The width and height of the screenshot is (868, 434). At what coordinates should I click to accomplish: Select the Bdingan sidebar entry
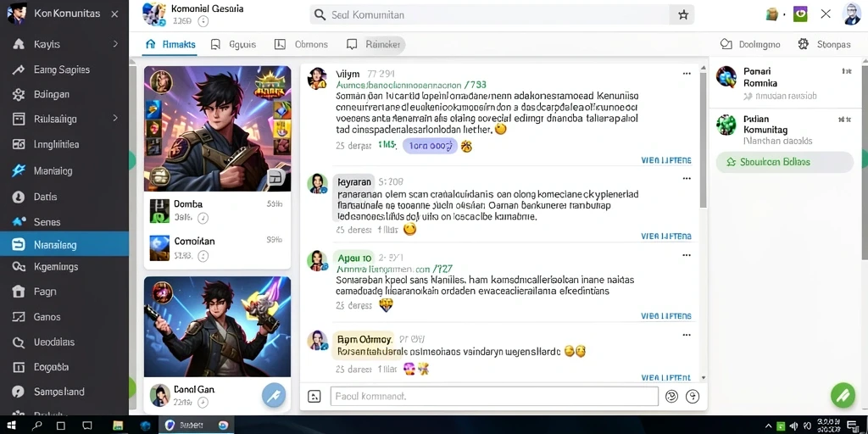click(x=64, y=94)
